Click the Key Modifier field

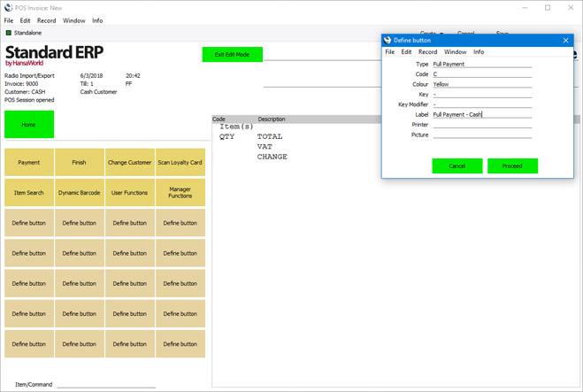coord(482,104)
